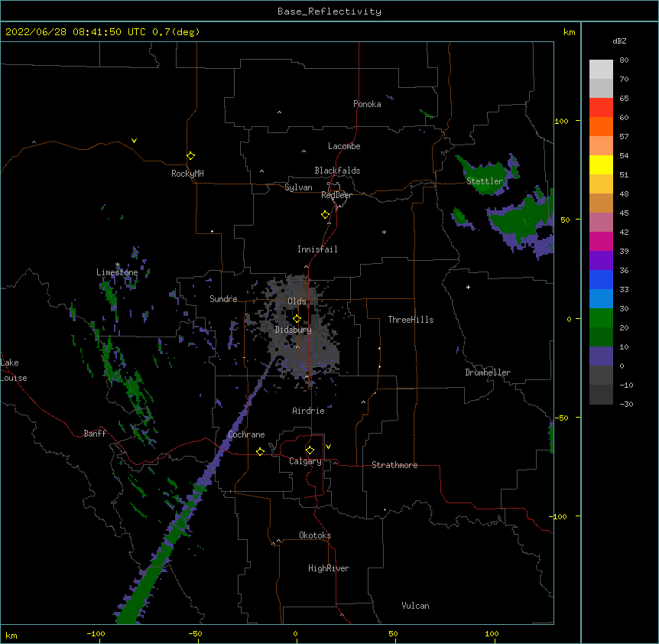This screenshot has height=644, width=659.
Task: Click the yellow V marker east of Calgary
Action: coord(328,447)
